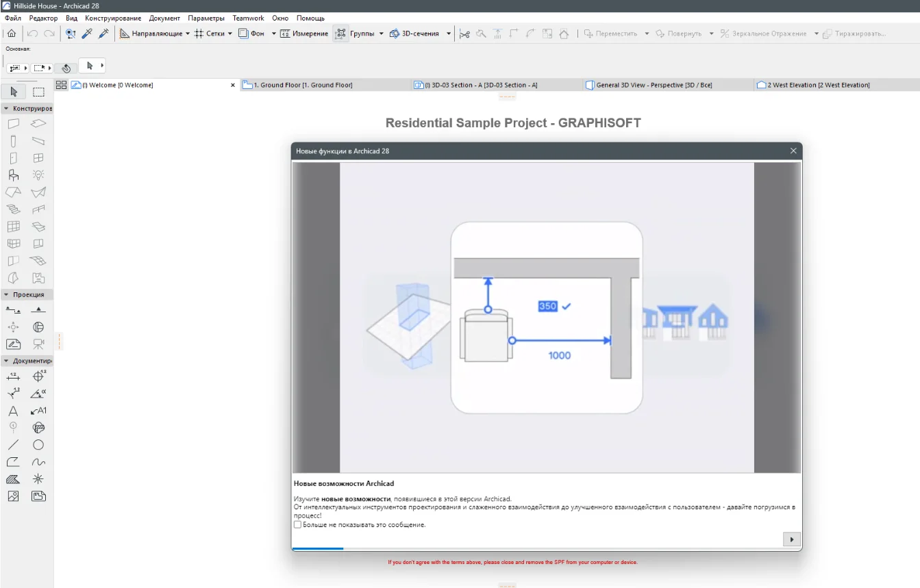The height and width of the screenshot is (588, 920).
Task: Open the Файл menu
Action: [13, 18]
